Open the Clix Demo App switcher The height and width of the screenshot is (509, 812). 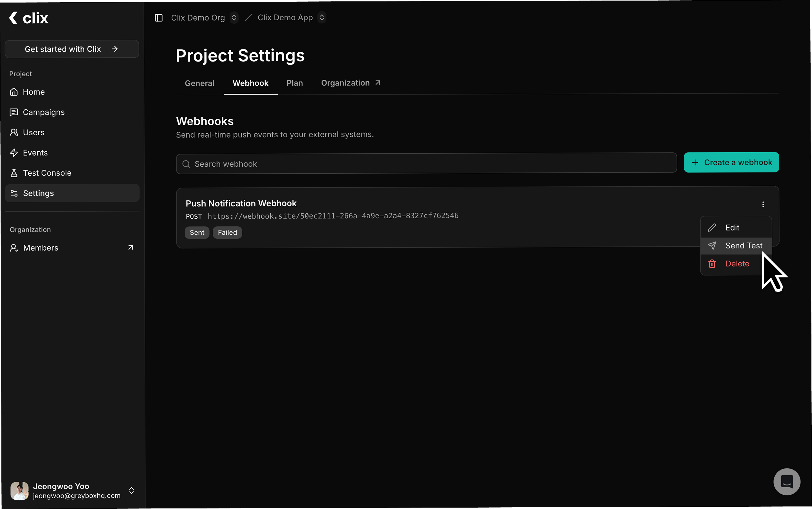click(322, 17)
